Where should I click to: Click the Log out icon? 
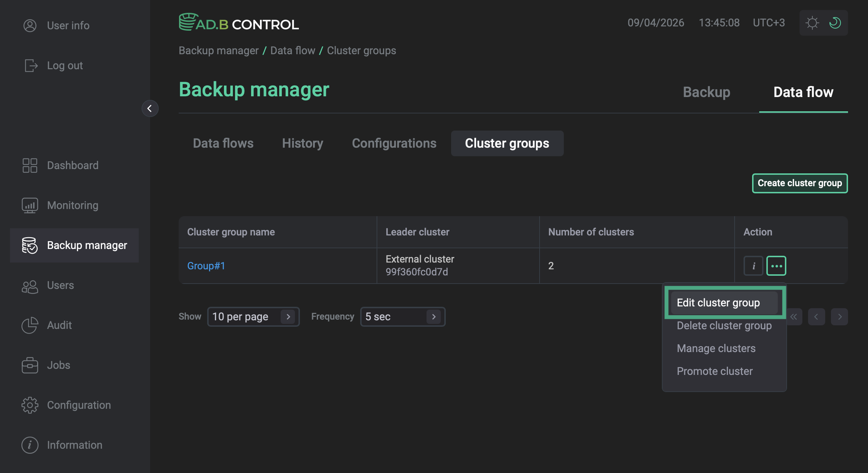click(31, 66)
